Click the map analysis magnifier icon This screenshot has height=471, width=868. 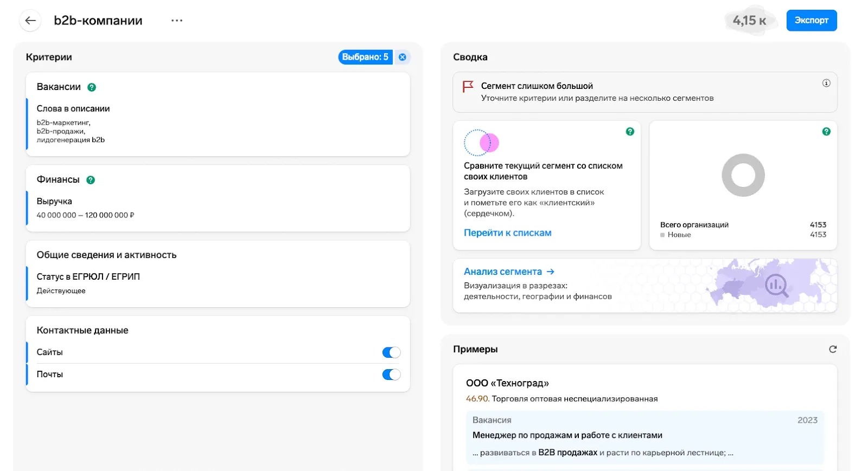(776, 285)
